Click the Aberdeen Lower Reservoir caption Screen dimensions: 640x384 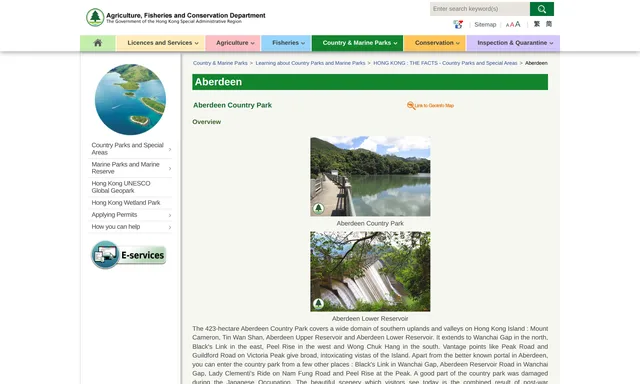click(370, 319)
